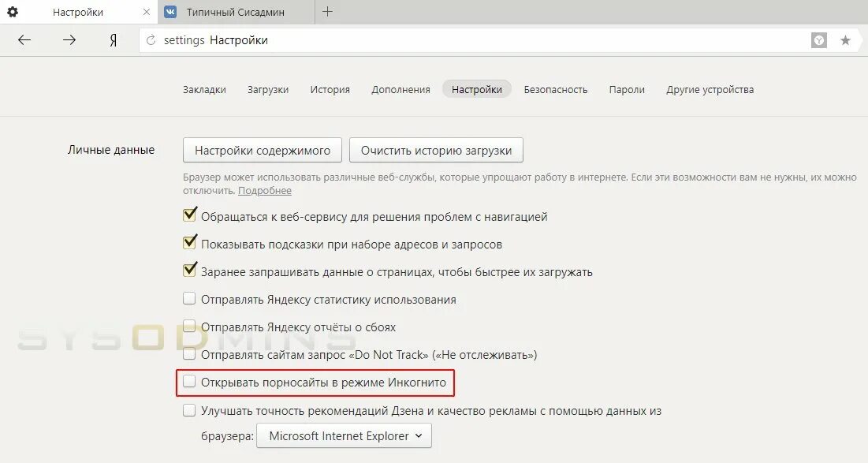Click the Личные данные section label
Screen dimensions: 868x463
111,150
